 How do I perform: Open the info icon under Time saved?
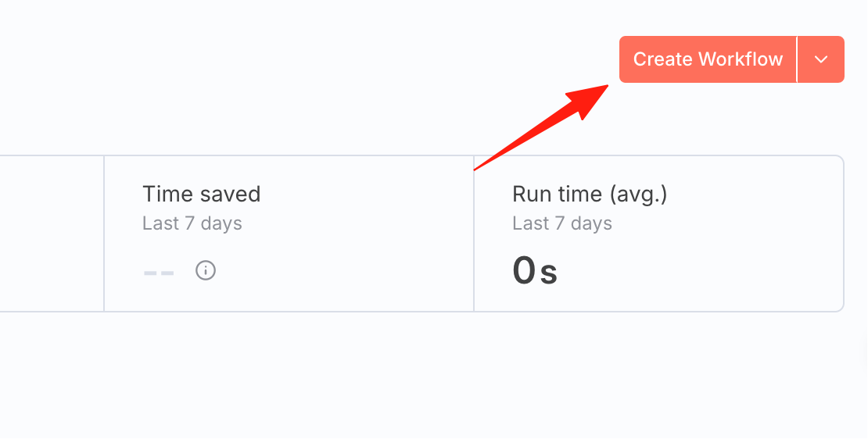[206, 270]
